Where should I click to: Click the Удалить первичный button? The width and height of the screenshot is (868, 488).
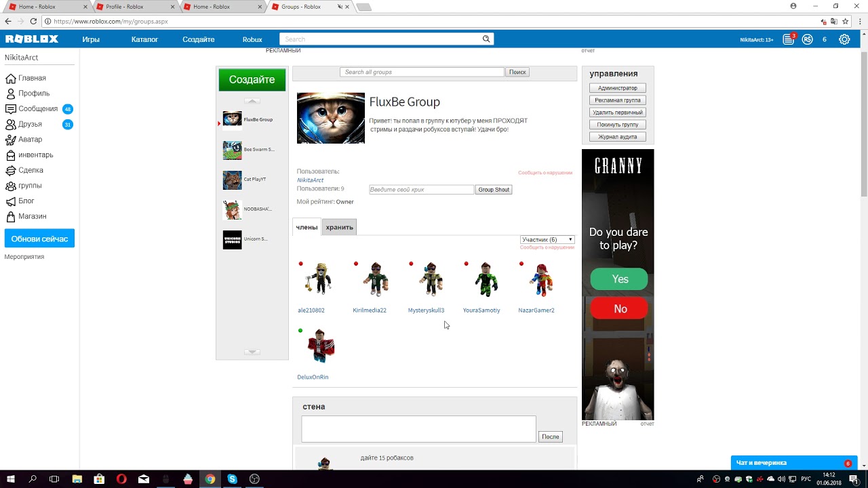click(617, 113)
